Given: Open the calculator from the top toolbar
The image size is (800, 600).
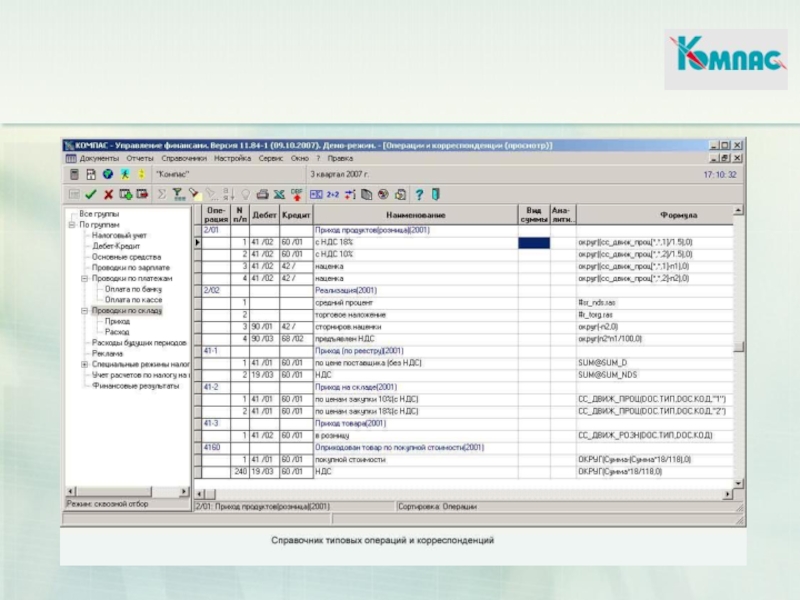Looking at the screenshot, I should point(74,174).
